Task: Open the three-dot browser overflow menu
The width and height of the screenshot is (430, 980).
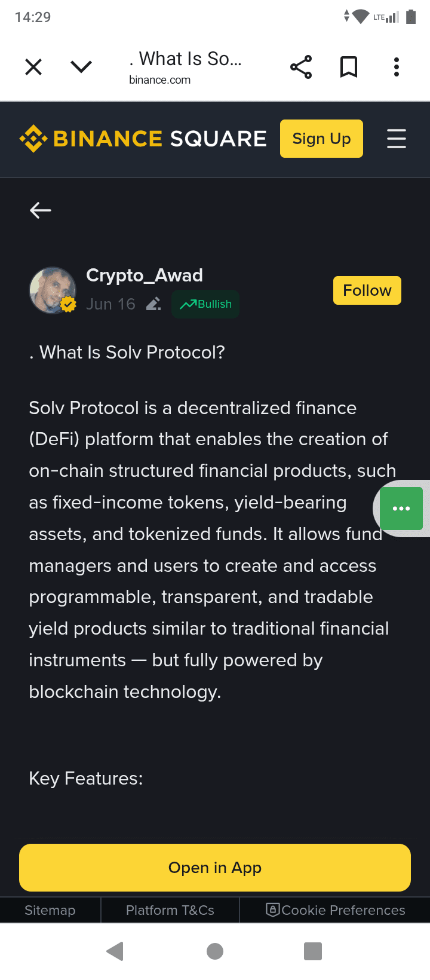Action: coord(397,67)
